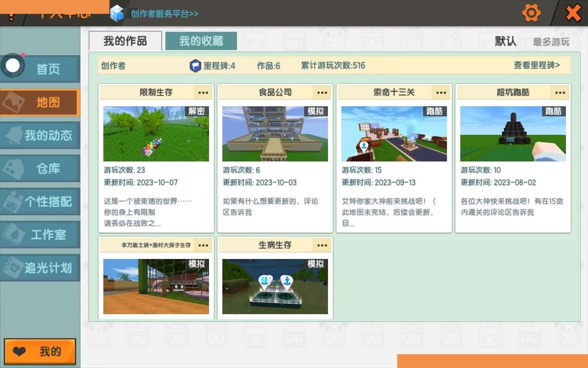Switch to 我的收藏 tab
This screenshot has width=588, height=368.
(x=201, y=41)
